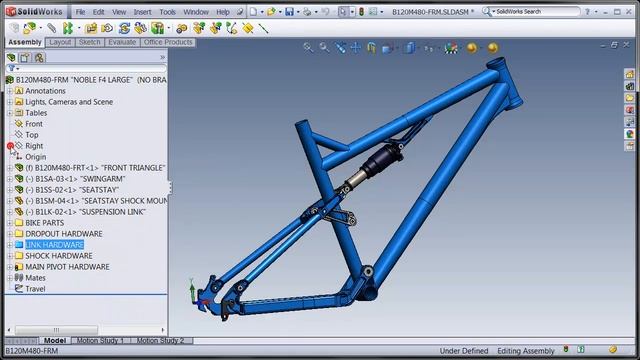Expand the SWINGARM component node
Screen dimensions: 640x360
tap(10, 179)
